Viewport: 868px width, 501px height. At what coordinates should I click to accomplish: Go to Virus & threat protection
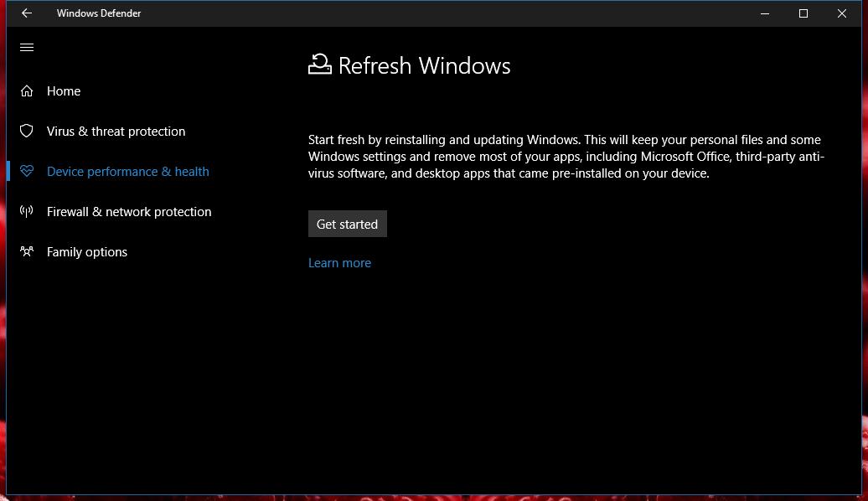point(116,132)
